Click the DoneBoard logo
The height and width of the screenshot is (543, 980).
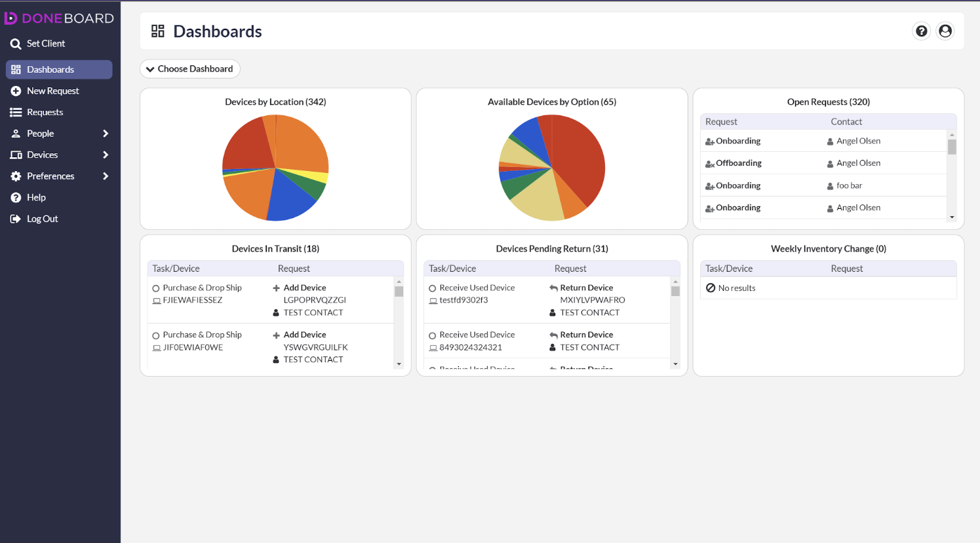(59, 18)
